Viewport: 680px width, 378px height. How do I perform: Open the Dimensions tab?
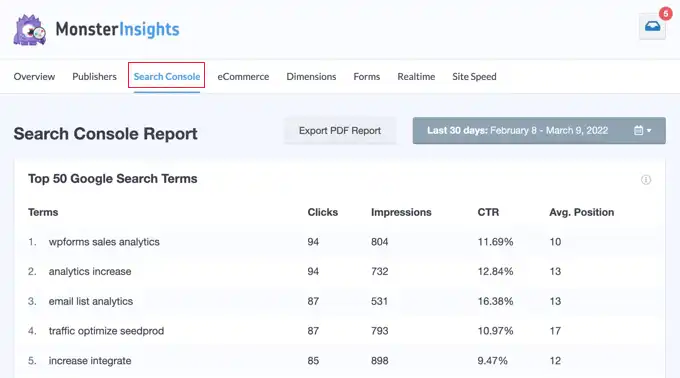[x=311, y=77]
